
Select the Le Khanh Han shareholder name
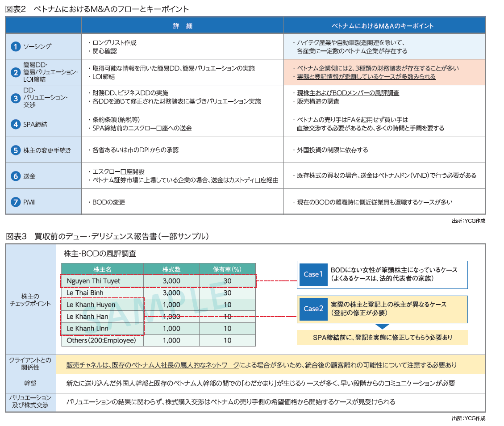coord(87,317)
